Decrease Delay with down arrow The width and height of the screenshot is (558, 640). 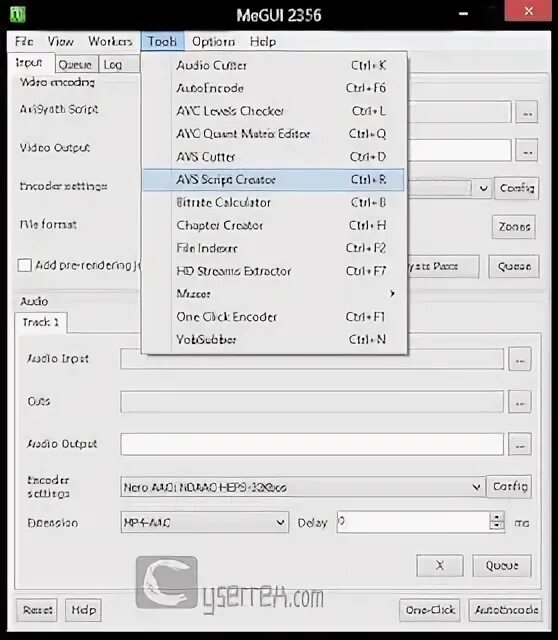pos(497,527)
